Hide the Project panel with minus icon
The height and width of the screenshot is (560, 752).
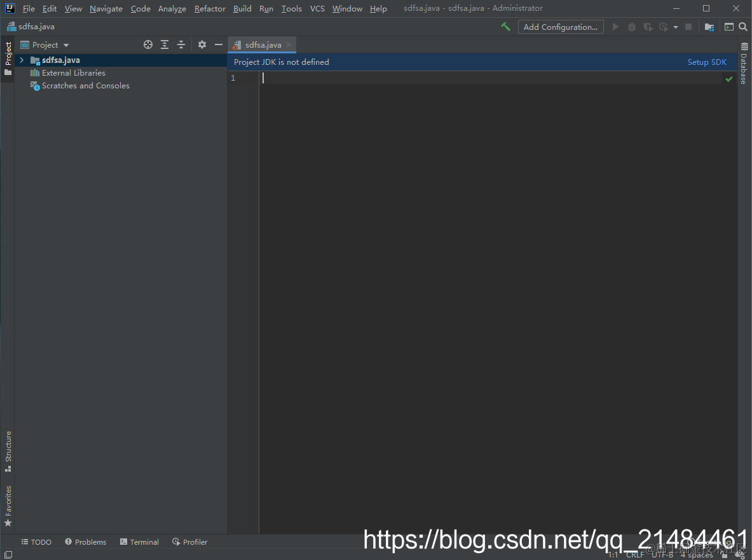point(218,44)
